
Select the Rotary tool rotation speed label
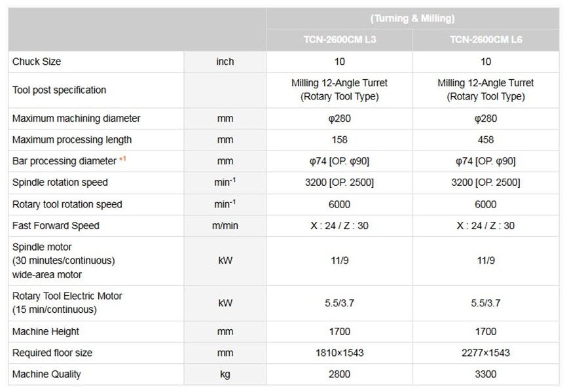(67, 204)
